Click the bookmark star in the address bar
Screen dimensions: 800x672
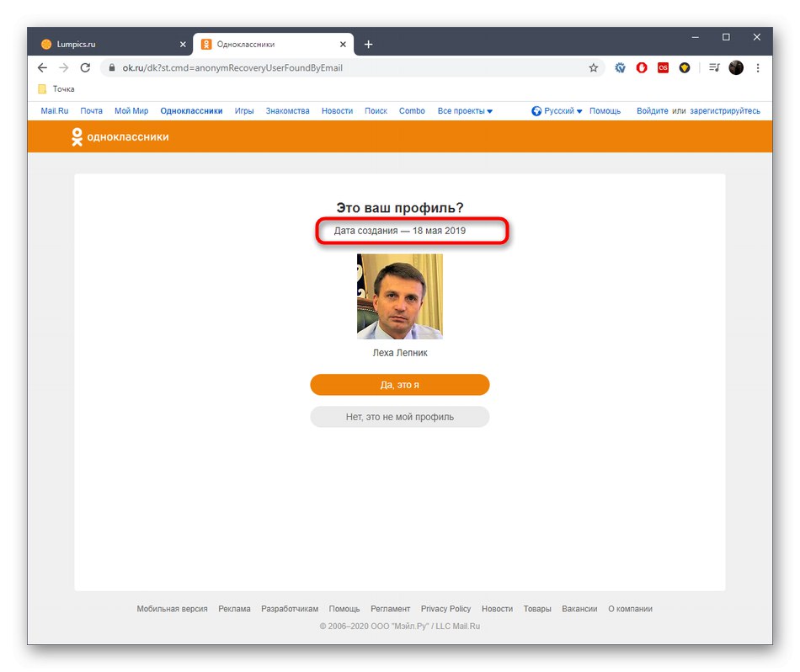593,67
